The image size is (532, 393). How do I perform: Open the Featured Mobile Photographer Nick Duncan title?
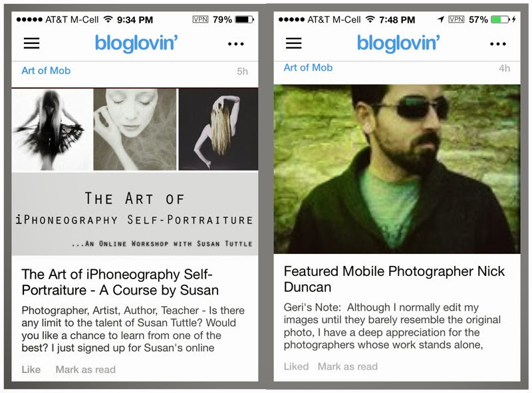394,279
